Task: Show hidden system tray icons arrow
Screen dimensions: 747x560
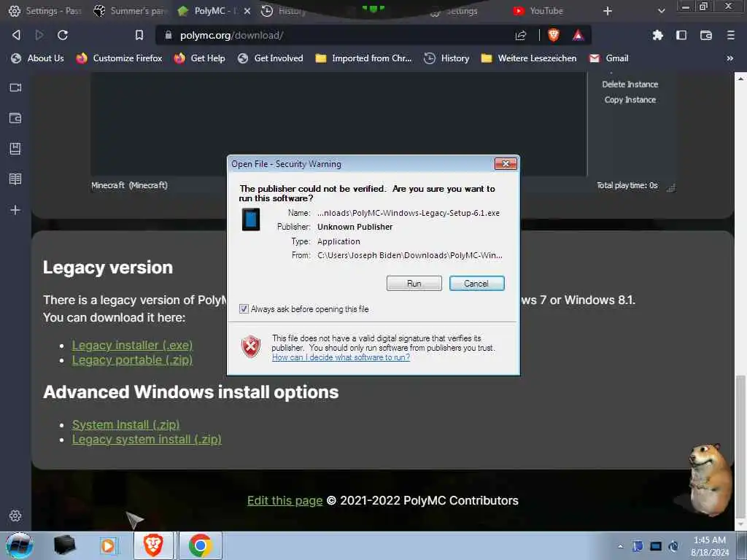Action: click(620, 546)
